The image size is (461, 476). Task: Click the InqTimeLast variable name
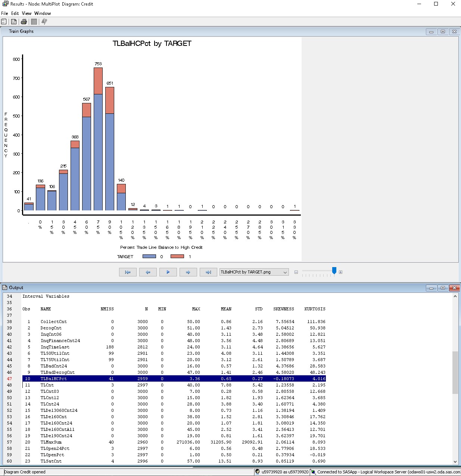[55, 347]
